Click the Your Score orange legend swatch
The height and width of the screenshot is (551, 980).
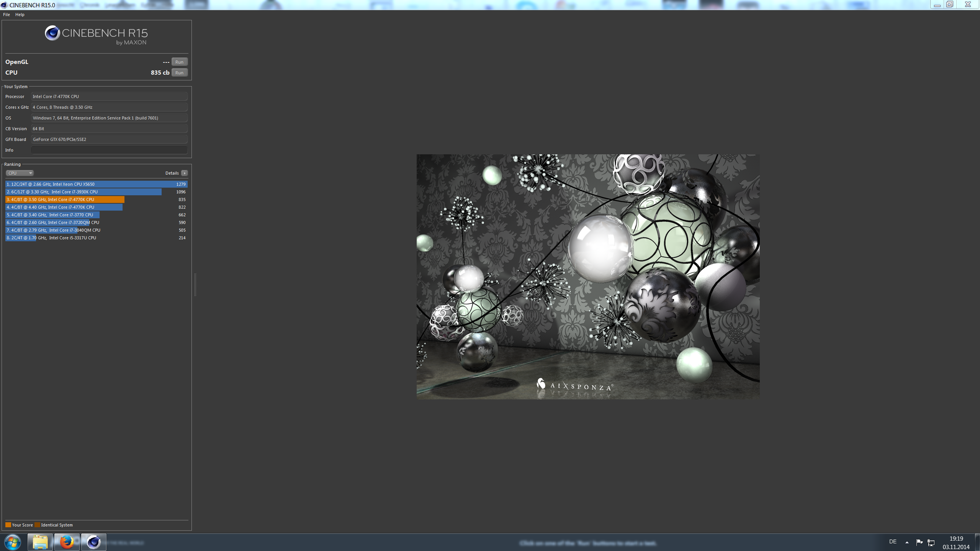[8, 525]
